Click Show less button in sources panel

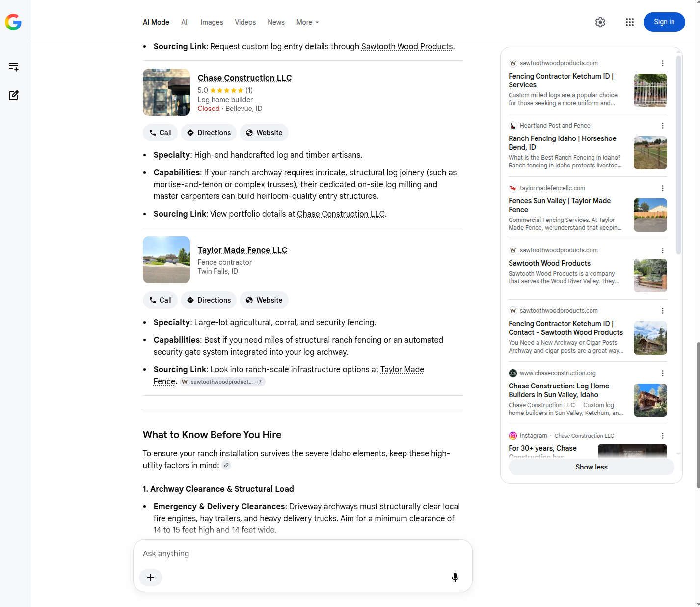click(x=592, y=467)
